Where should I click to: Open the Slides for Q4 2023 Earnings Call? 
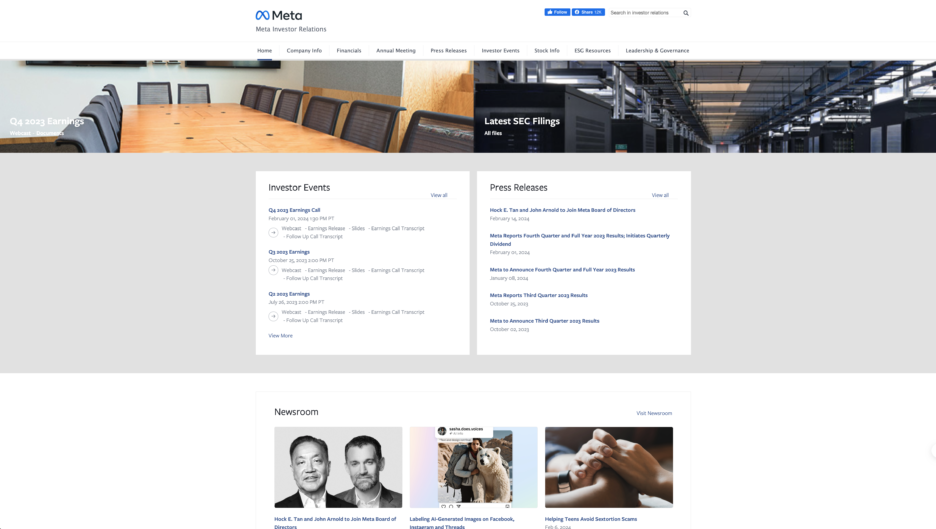[358, 228]
